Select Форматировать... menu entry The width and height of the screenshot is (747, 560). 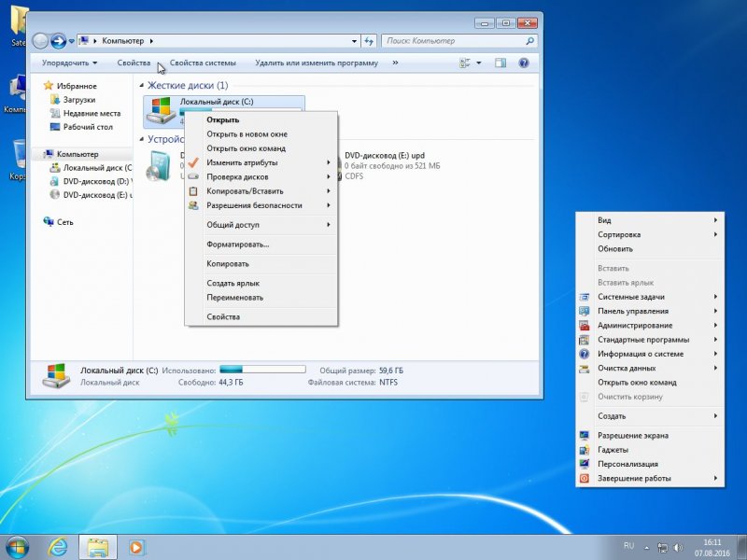click(261, 245)
